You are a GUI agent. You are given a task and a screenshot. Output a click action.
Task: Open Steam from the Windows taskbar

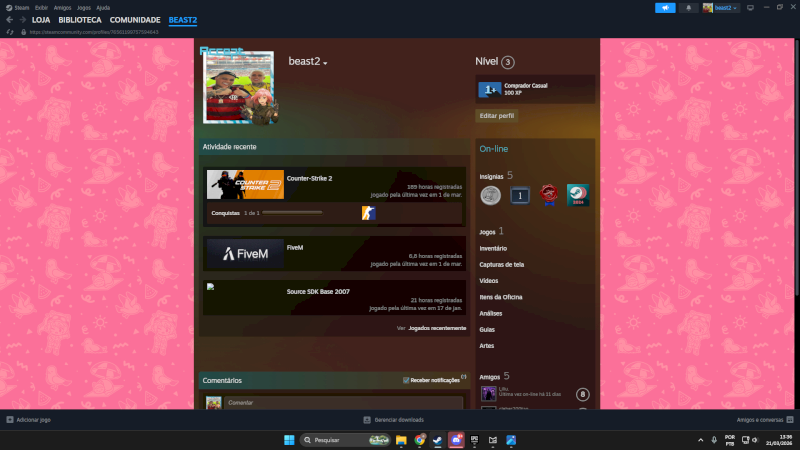click(x=438, y=440)
